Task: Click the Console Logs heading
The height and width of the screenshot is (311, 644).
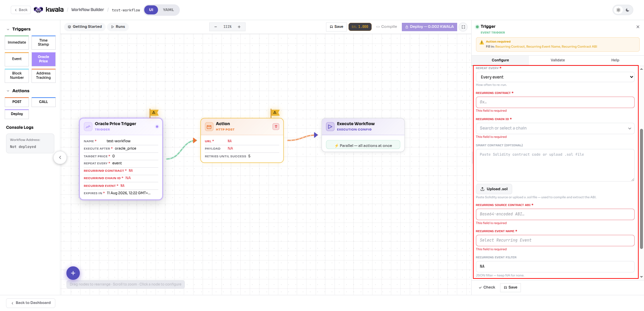Action: [x=20, y=127]
